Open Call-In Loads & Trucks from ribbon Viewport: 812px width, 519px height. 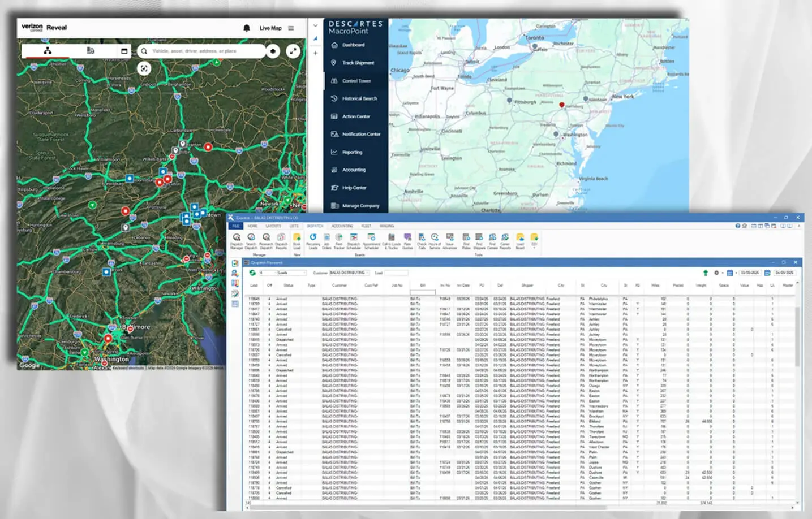(x=391, y=241)
